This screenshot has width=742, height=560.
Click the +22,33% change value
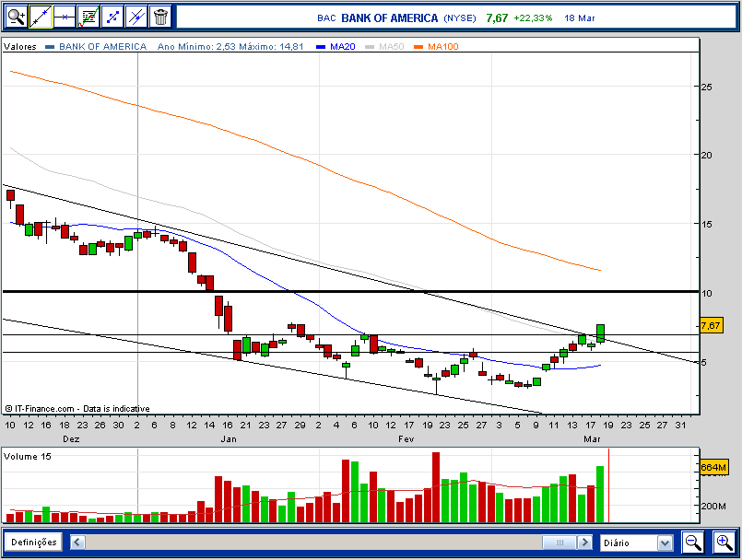point(533,18)
